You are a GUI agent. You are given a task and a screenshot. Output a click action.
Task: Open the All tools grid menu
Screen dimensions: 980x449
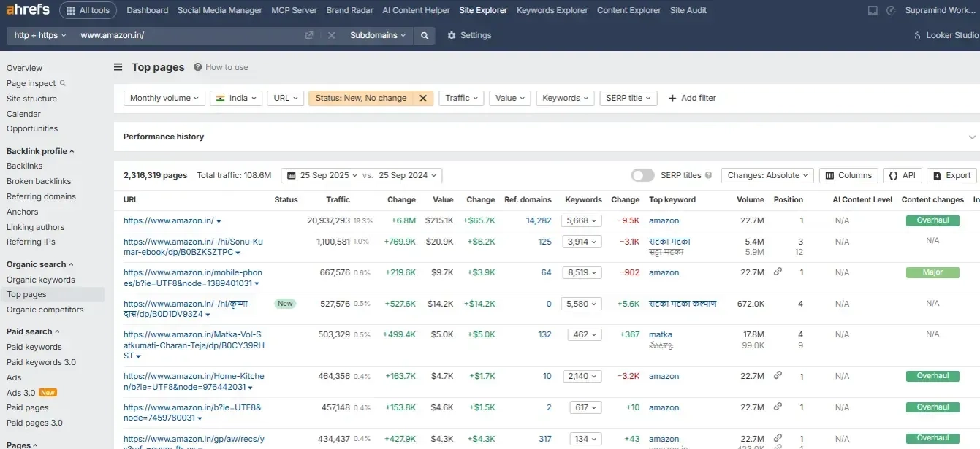click(x=88, y=10)
